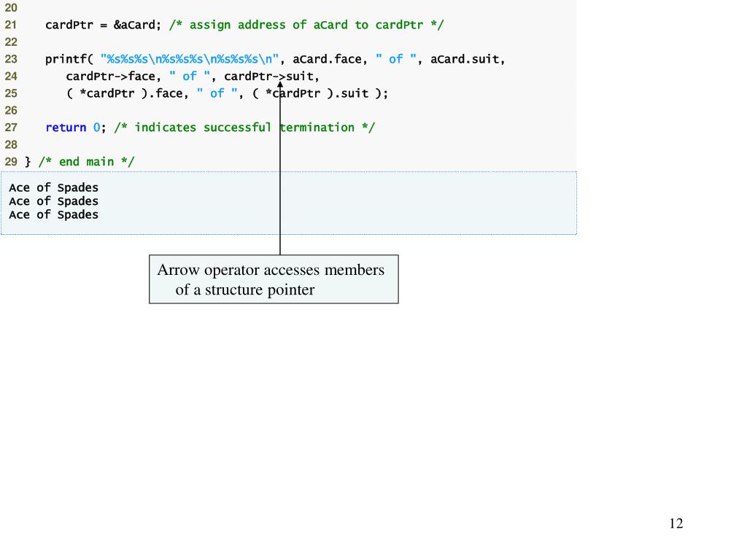Click the 'printf(' function name on line 23

pos(69,59)
